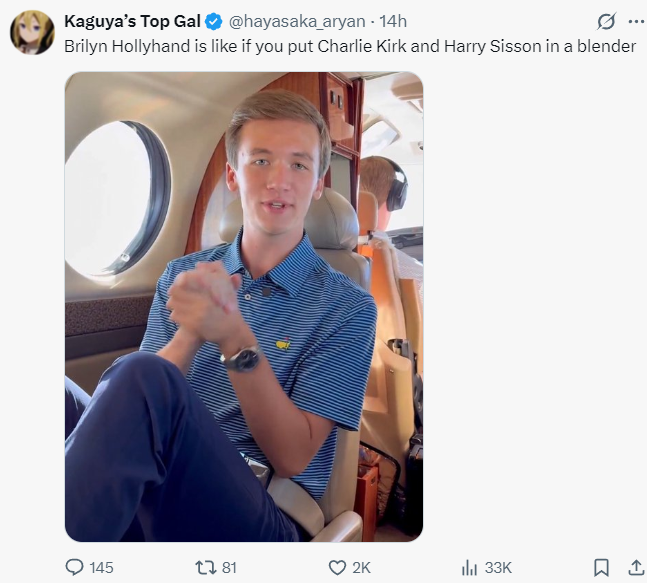Bookmark this post
Viewport: 647px width, 583px height.
point(601,567)
